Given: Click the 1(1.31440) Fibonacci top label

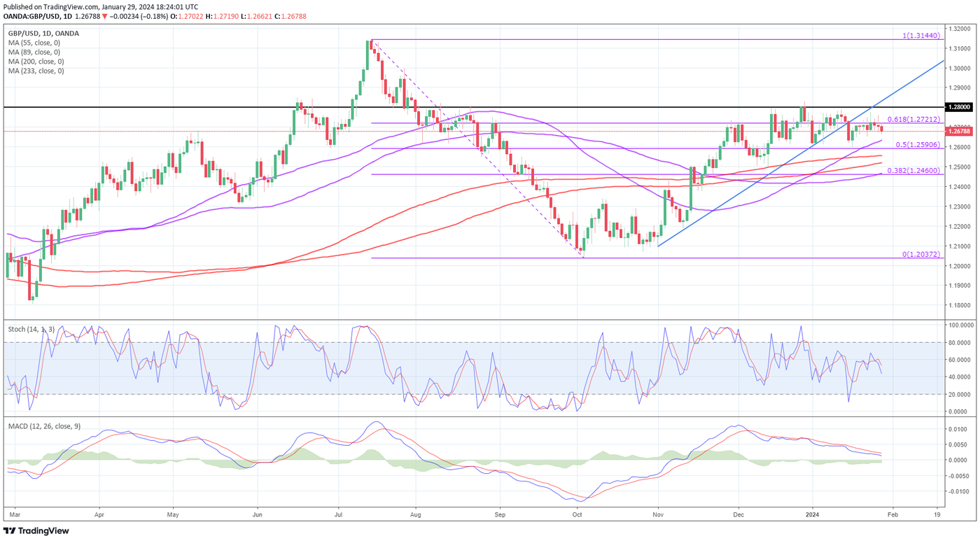Looking at the screenshot, I should [x=920, y=35].
